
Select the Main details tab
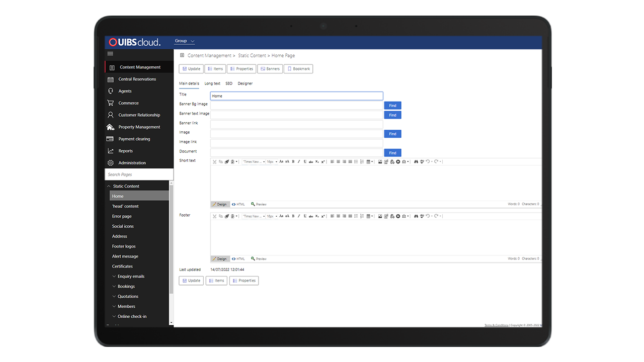pos(189,83)
